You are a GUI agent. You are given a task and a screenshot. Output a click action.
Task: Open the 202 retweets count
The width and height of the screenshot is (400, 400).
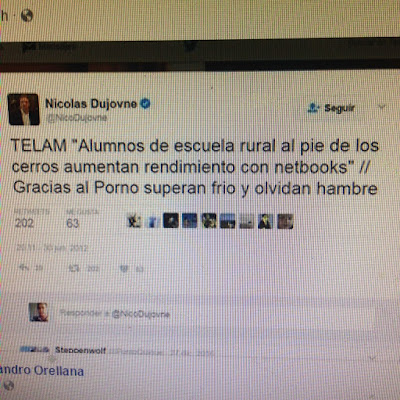tap(24, 223)
